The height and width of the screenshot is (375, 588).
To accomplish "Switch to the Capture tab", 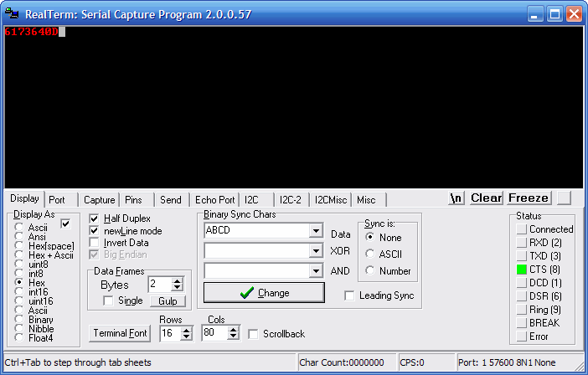I will (99, 200).
